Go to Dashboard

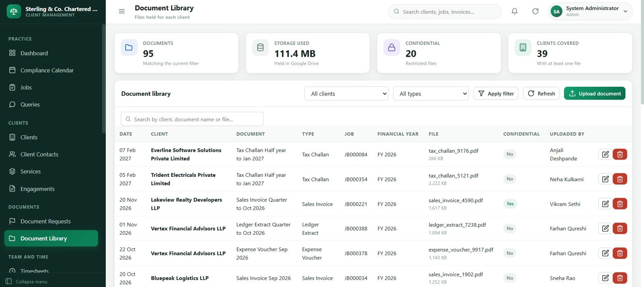(x=51, y=53)
